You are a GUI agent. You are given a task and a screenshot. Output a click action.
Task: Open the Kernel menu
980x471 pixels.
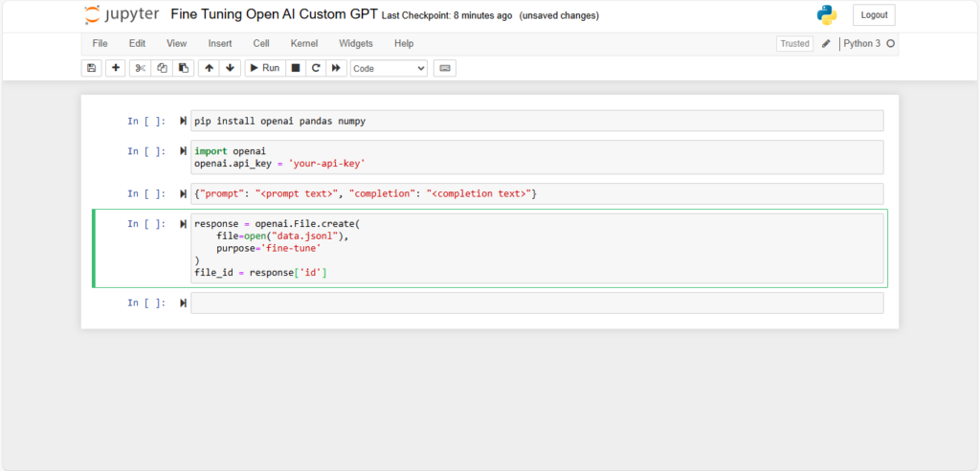[304, 44]
